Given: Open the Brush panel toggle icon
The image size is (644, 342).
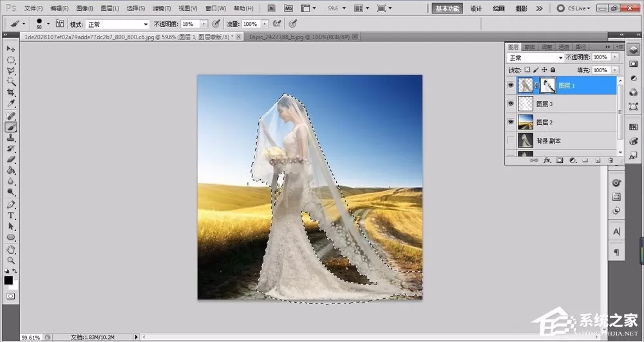Looking at the screenshot, I should 61,24.
